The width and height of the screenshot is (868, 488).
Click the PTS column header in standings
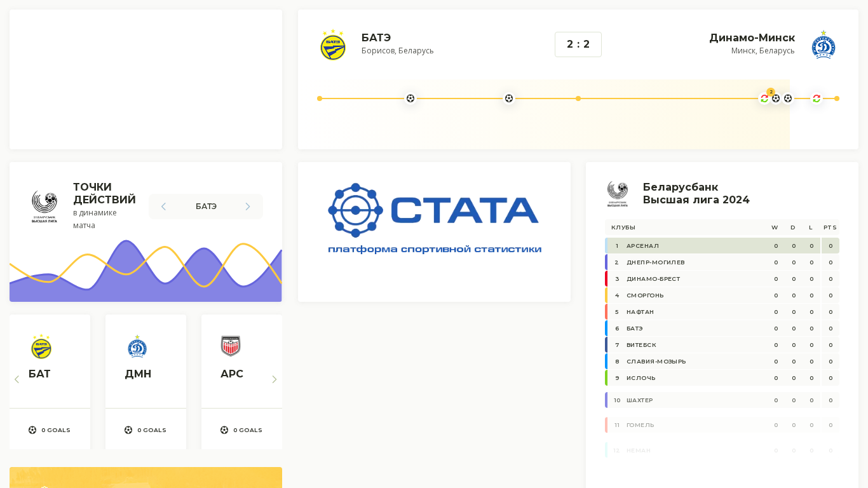830,227
